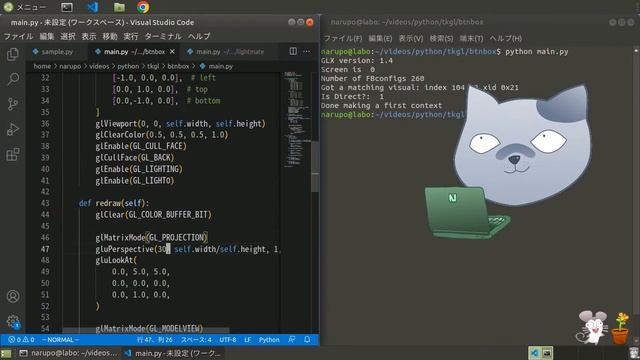Open VS Code 表示 menu
This screenshot has width=640, height=360.
coord(89,36)
